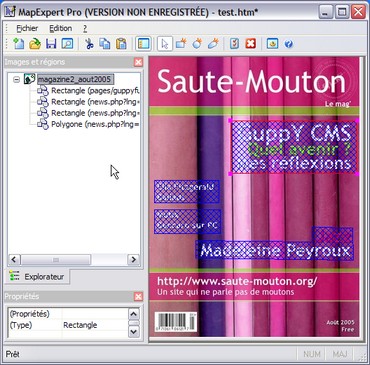Open the Edition menu
The image size is (370, 365).
pyautogui.click(x=60, y=28)
